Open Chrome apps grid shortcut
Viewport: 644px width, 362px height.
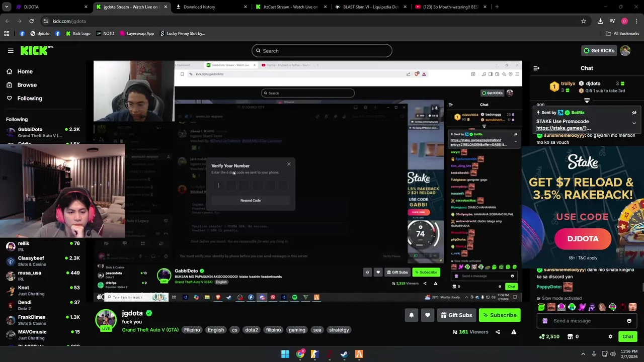tap(7, 34)
